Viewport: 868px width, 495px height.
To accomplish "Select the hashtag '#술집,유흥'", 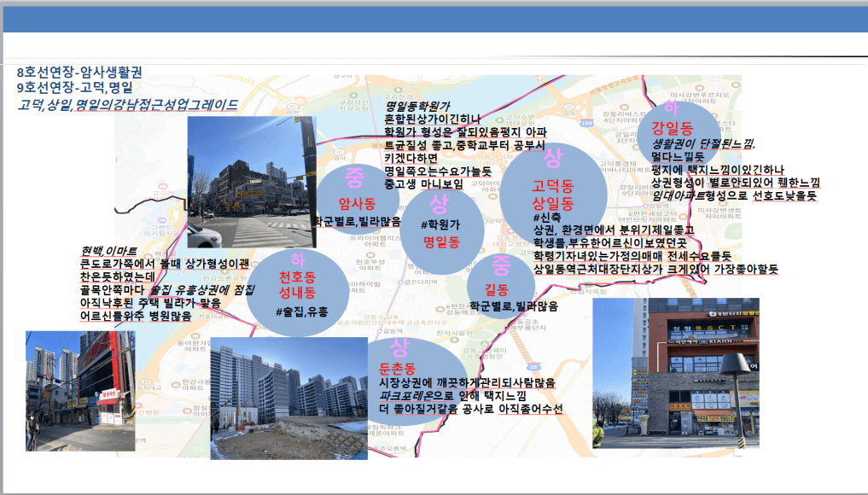I will [301, 312].
